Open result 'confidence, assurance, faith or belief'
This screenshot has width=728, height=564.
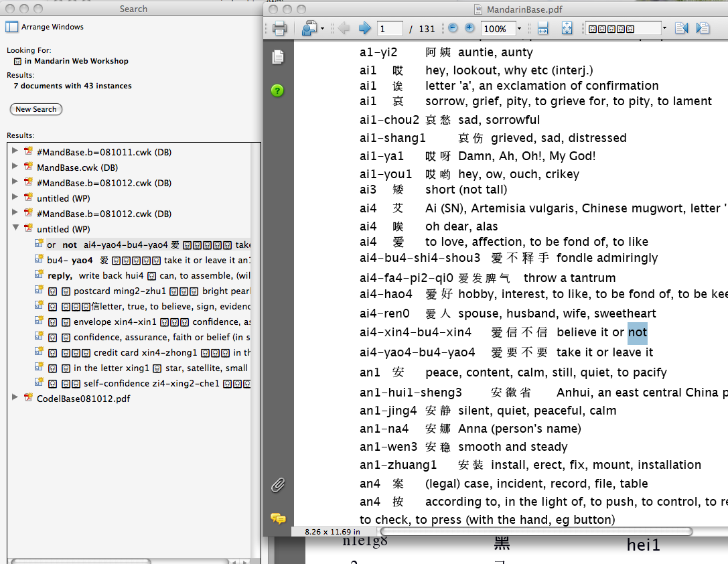(149, 336)
